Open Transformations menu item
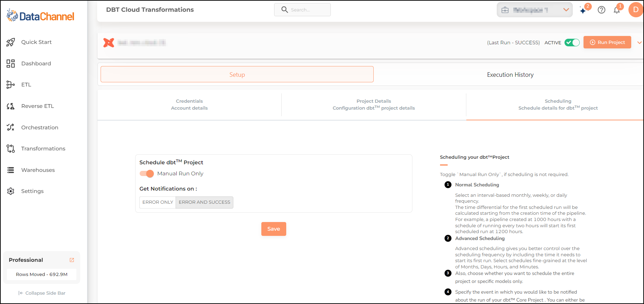This screenshot has height=304, width=644. click(x=43, y=149)
